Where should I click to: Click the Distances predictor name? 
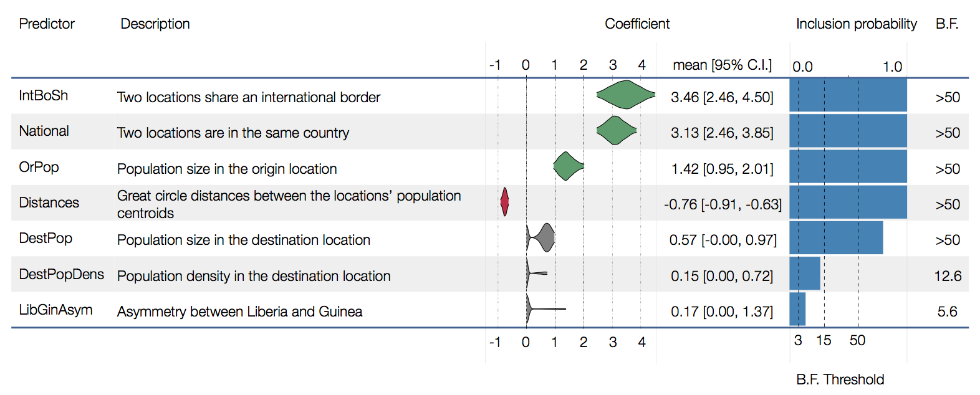coord(49,202)
